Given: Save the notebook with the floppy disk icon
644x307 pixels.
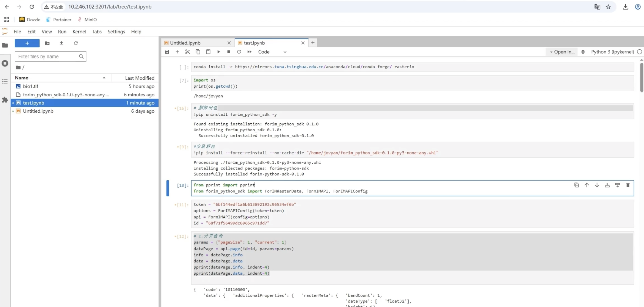Looking at the screenshot, I should pyautogui.click(x=167, y=52).
